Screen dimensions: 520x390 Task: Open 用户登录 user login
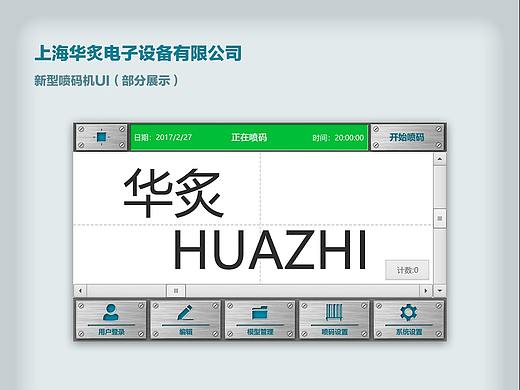tap(111, 320)
